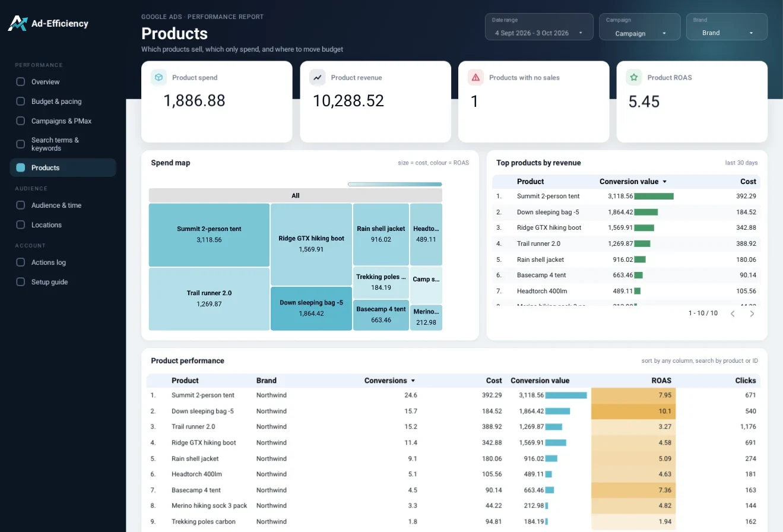Click the treemap ROAS colour legend bar
783x532 pixels.
tap(395, 184)
